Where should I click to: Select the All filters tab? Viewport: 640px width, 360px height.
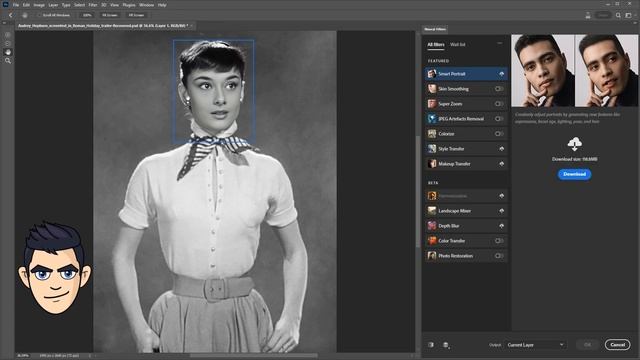pos(436,44)
